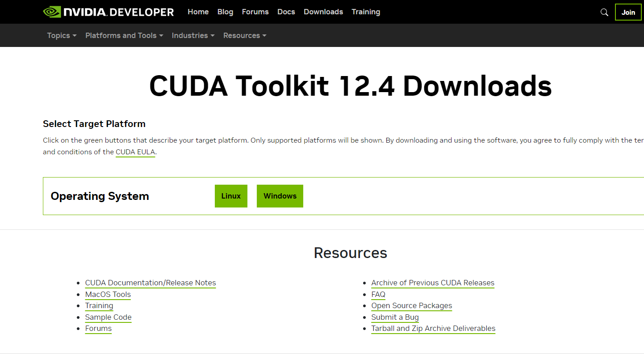The image size is (644, 364).
Task: Open CUDA Documentation/Release Notes link
Action: (x=151, y=283)
